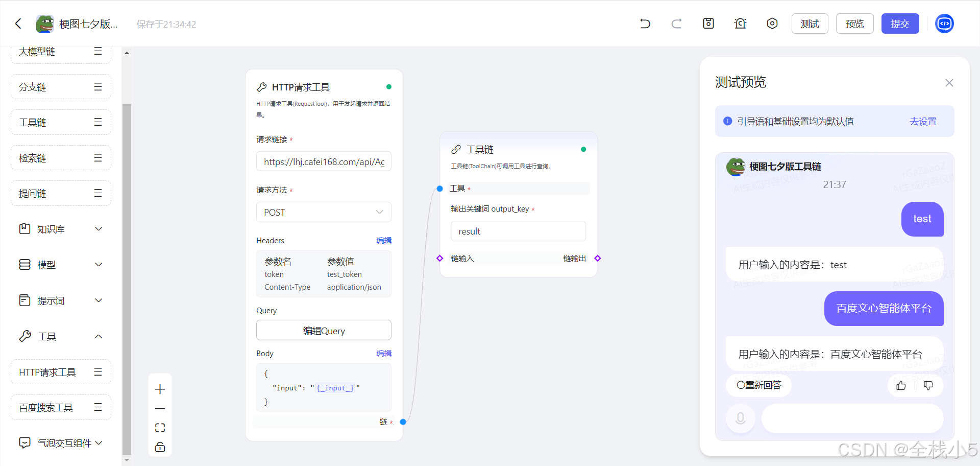Viewport: 980px width, 466px height.
Task: Click the thumbs down icon under the reply
Action: point(928,385)
